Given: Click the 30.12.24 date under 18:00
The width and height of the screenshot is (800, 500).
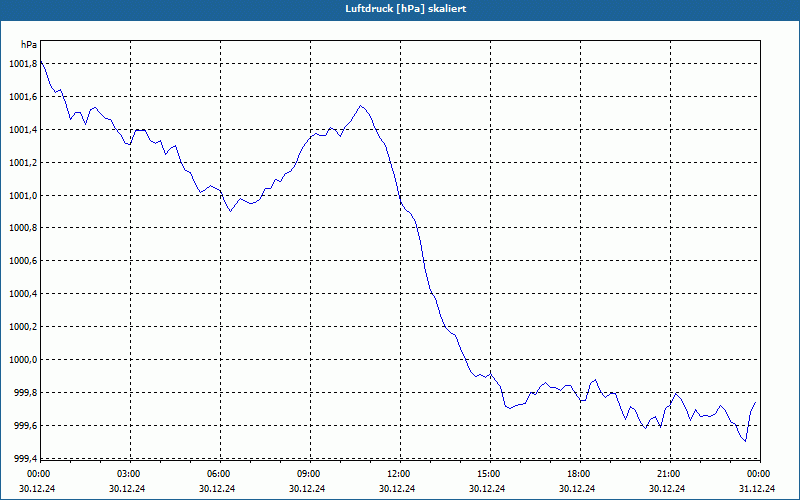Looking at the screenshot, I should click(x=577, y=488).
